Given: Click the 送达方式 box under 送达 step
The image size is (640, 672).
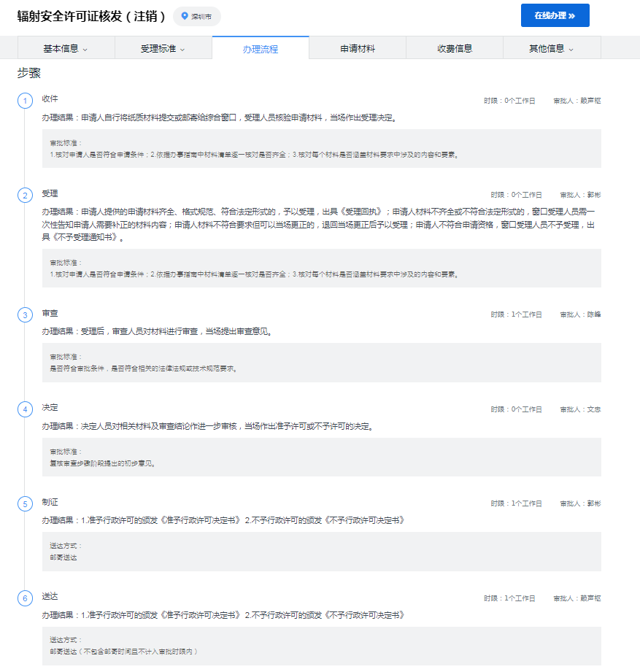Looking at the screenshot, I should coord(321,646).
